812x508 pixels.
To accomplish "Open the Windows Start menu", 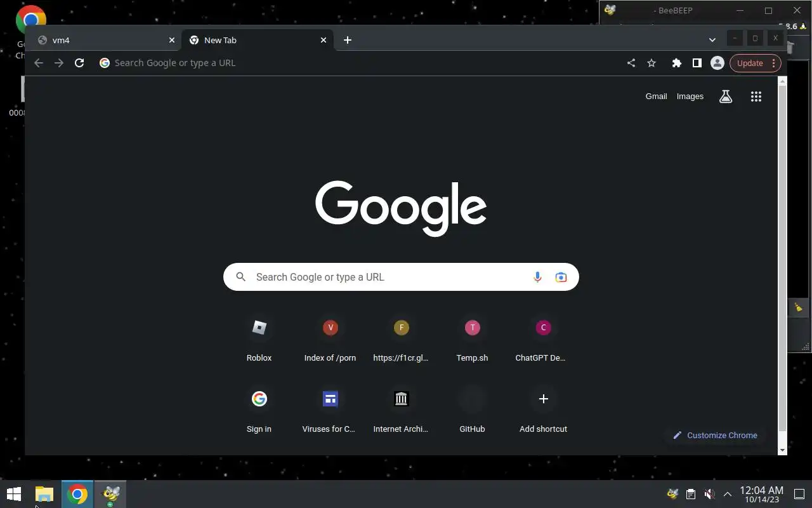I will coord(14,494).
